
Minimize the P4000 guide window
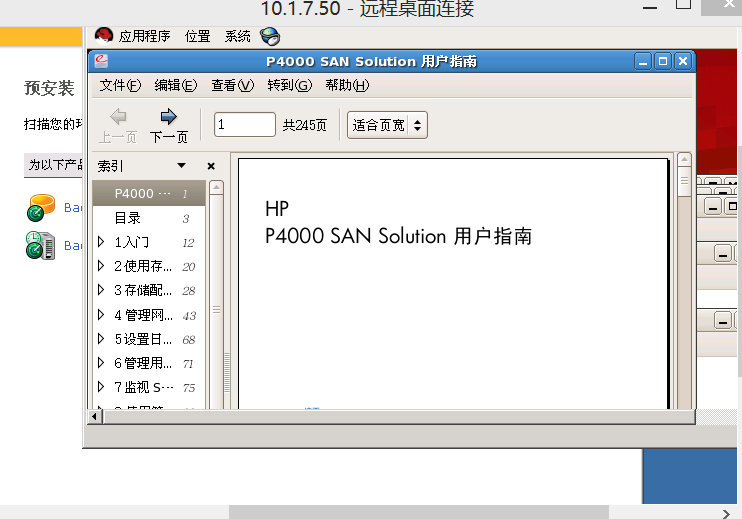(x=643, y=62)
